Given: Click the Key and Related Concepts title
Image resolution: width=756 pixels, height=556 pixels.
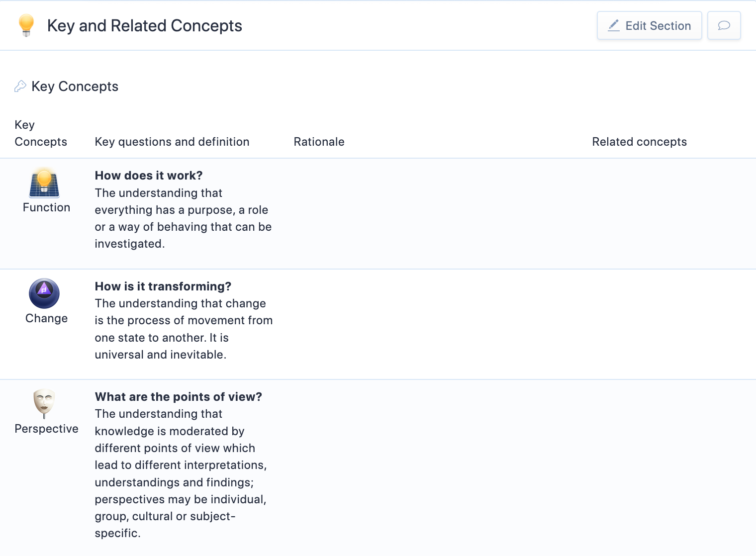Looking at the screenshot, I should point(145,26).
